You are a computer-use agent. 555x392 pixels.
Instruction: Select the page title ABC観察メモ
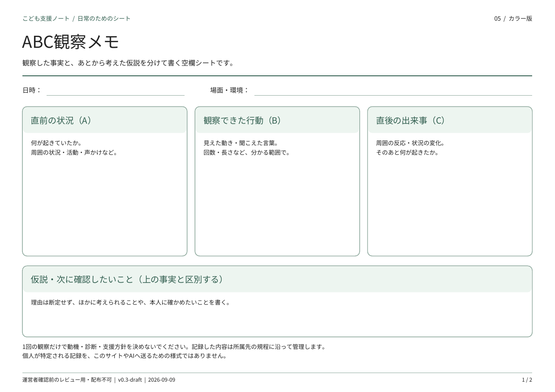point(71,42)
